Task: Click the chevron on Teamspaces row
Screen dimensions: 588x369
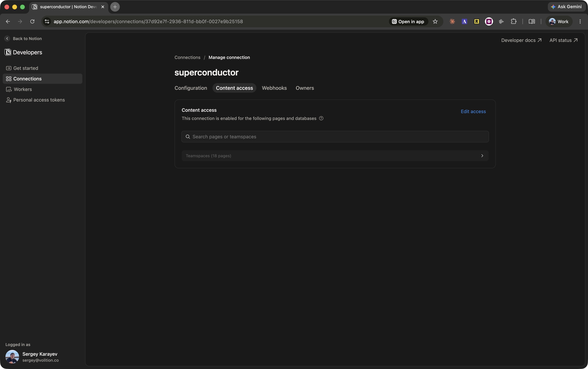Action: tap(482, 156)
